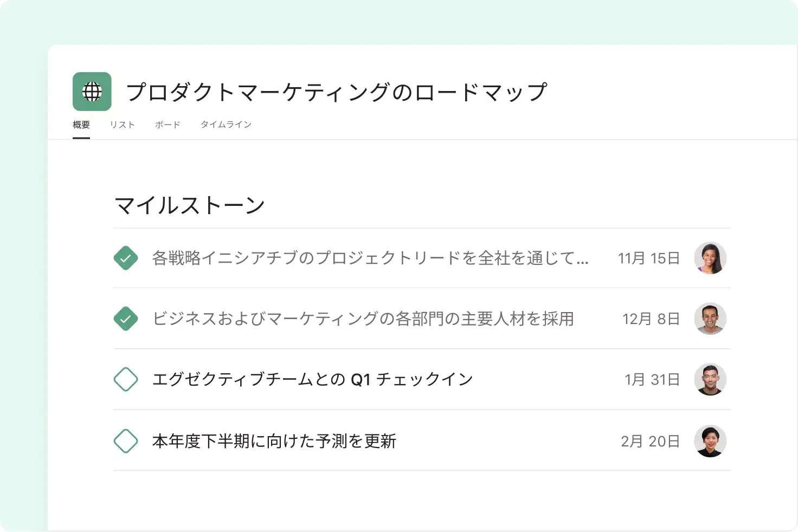Image resolution: width=798 pixels, height=532 pixels.
Task: Click the avatar on the February 20 milestone
Action: tap(710, 441)
